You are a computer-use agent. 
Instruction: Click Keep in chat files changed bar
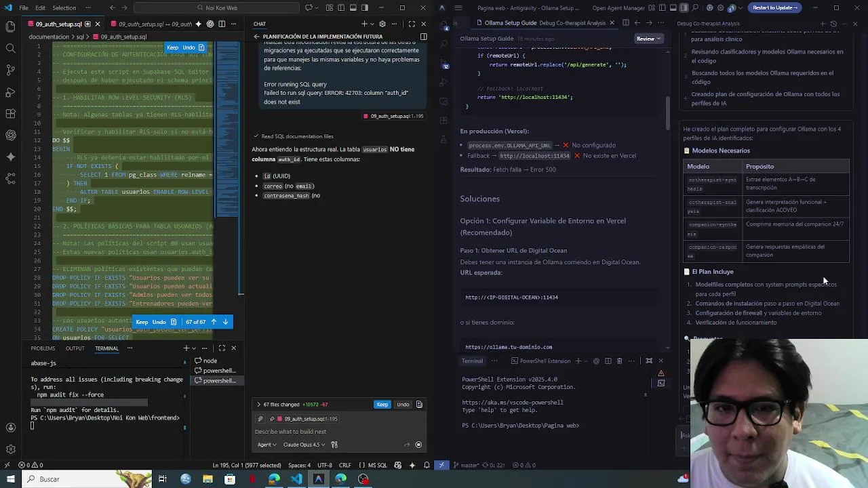382,405
